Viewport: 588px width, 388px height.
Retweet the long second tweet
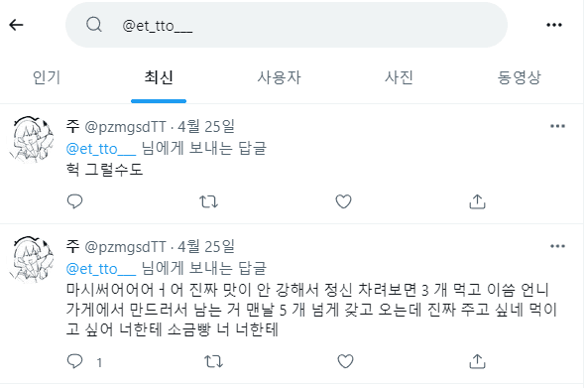click(213, 361)
